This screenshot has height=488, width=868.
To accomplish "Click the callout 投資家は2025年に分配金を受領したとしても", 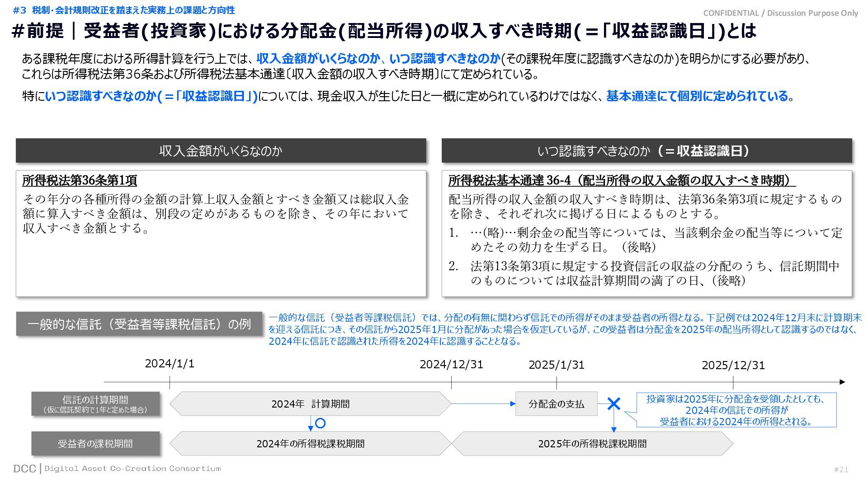I will (x=736, y=410).
